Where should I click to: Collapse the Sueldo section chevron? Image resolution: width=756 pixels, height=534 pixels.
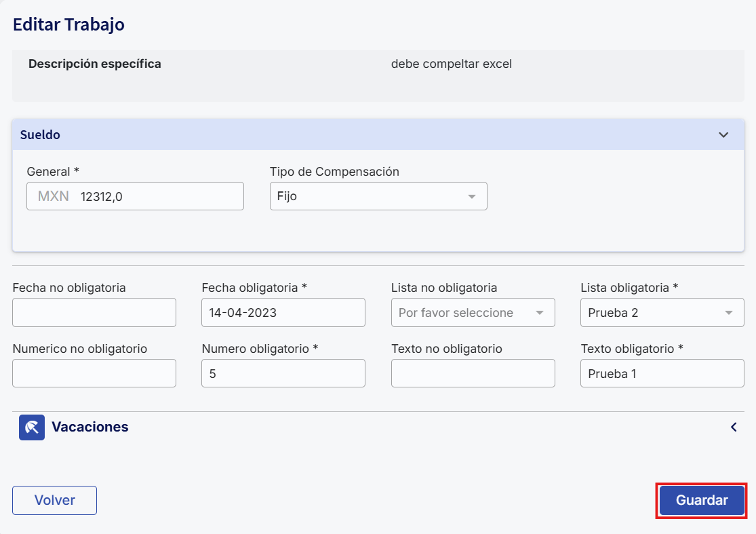[723, 135]
